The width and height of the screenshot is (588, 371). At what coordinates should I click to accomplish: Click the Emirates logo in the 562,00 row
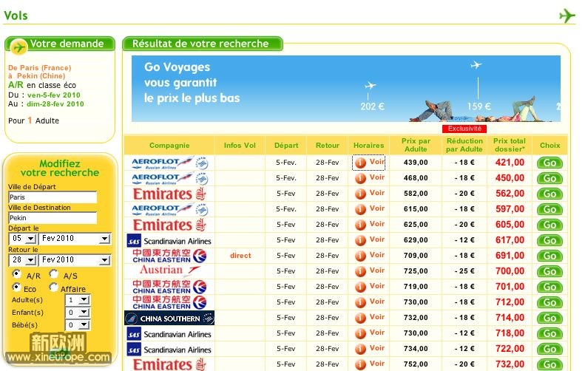(x=169, y=194)
